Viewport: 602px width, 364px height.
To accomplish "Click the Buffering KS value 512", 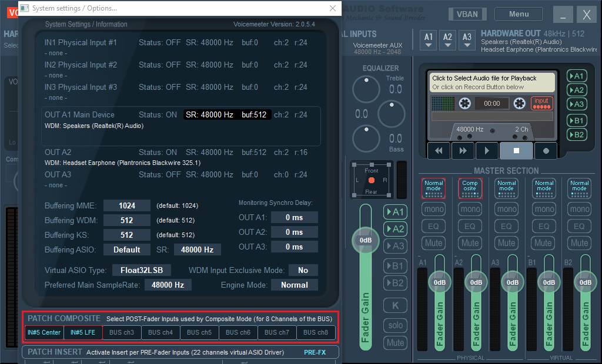I will click(127, 235).
